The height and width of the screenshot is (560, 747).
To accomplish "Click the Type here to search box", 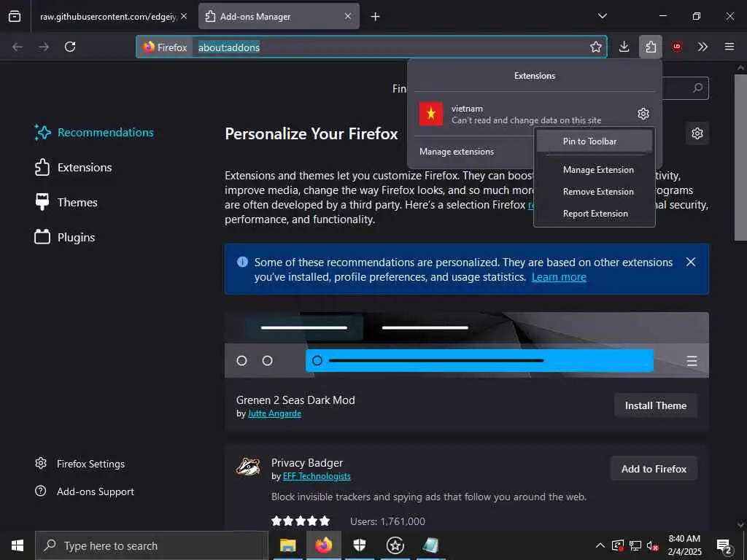I will (x=152, y=545).
